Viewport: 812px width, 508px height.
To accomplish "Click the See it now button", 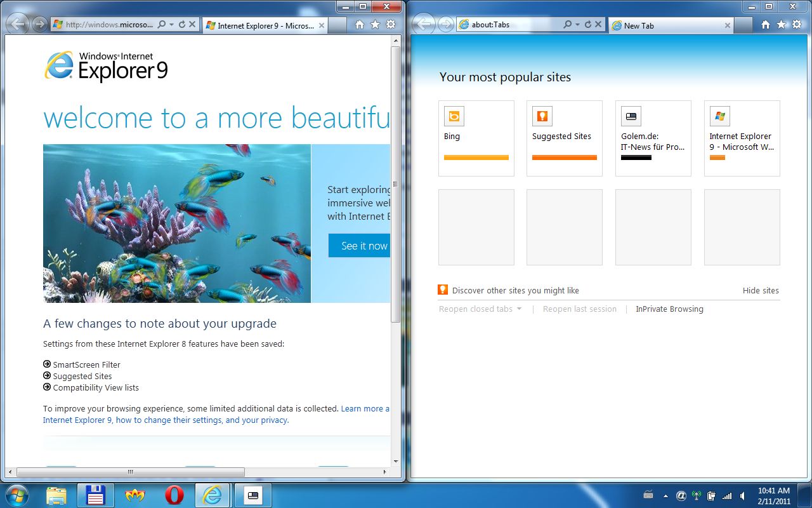I will click(360, 246).
